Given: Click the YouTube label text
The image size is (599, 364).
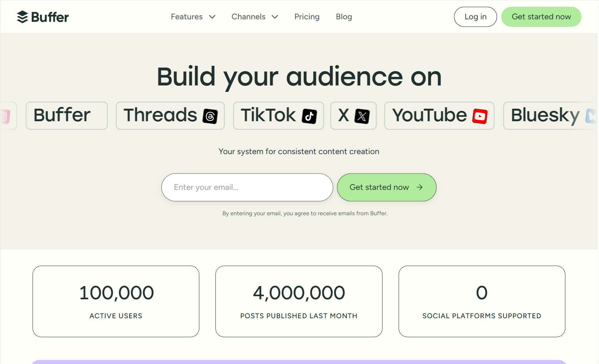Looking at the screenshot, I should (429, 115).
